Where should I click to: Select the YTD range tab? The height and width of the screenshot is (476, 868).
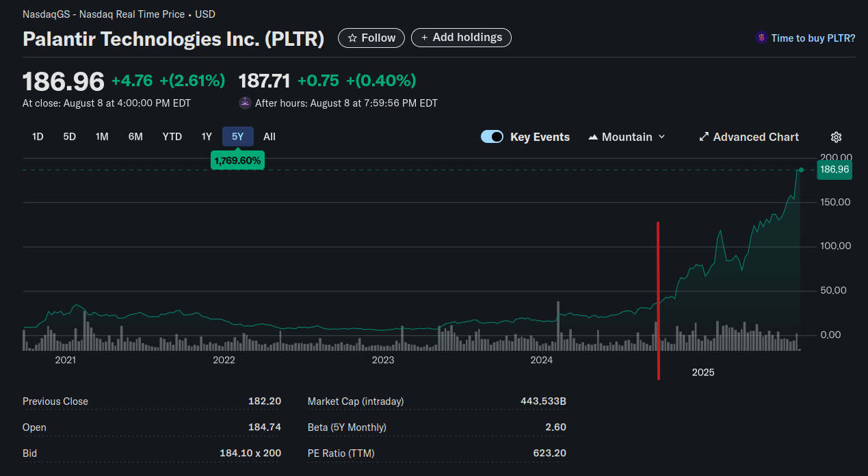click(x=172, y=137)
